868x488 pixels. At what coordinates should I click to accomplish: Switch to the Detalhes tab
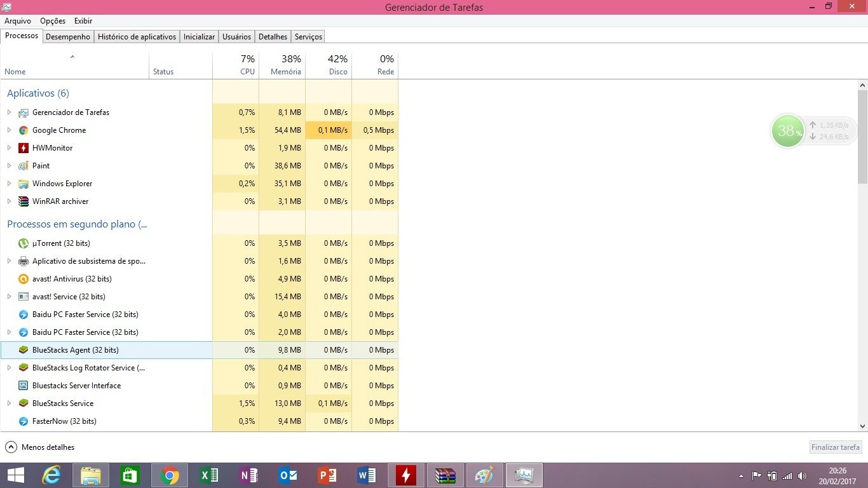click(273, 37)
